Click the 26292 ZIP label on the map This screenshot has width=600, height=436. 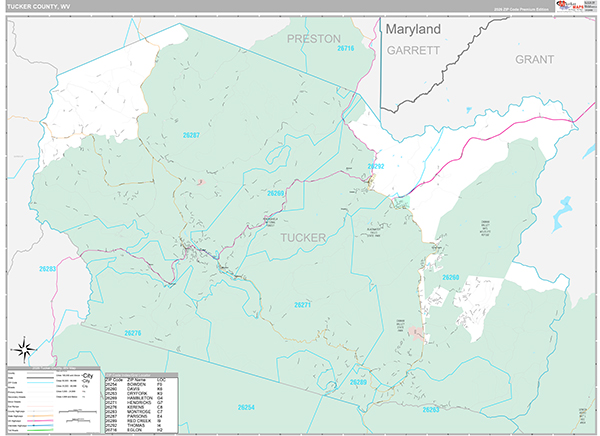376,166
